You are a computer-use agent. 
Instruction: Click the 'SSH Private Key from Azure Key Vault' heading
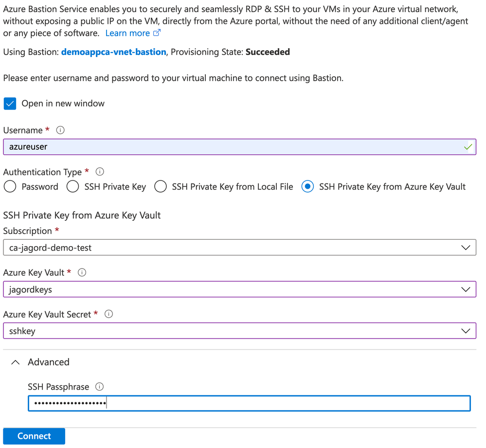click(x=82, y=215)
